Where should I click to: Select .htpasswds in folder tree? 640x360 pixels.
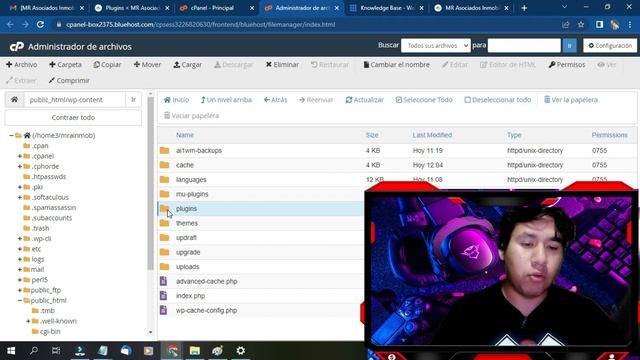(49, 177)
